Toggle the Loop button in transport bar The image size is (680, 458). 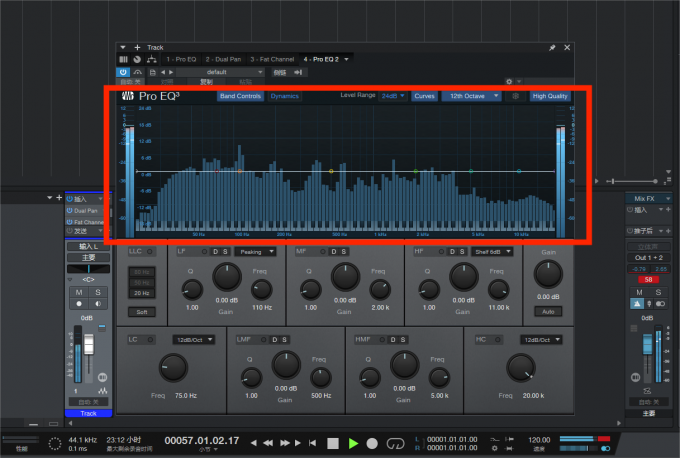[394, 442]
